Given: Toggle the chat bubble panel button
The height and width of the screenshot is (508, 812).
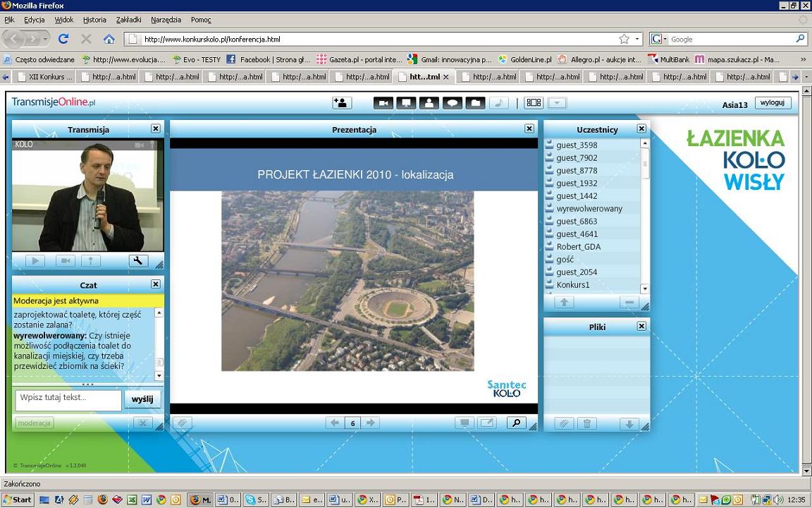Looking at the screenshot, I should point(452,102).
